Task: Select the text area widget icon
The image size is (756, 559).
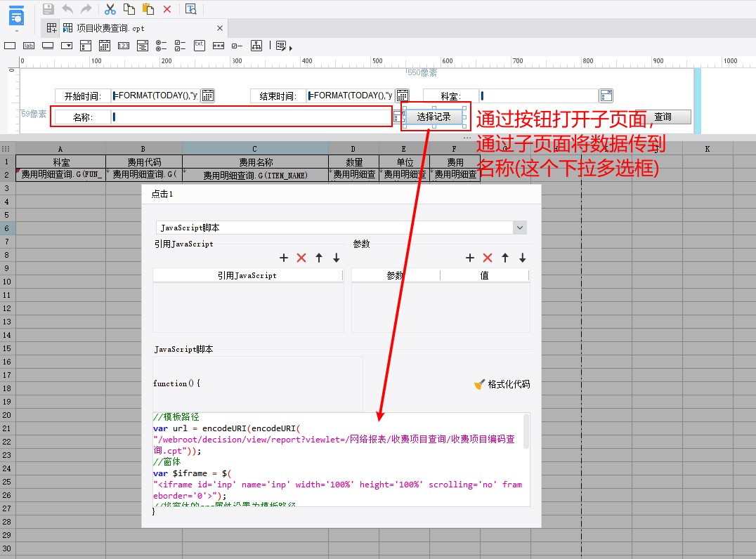Action: point(199,46)
